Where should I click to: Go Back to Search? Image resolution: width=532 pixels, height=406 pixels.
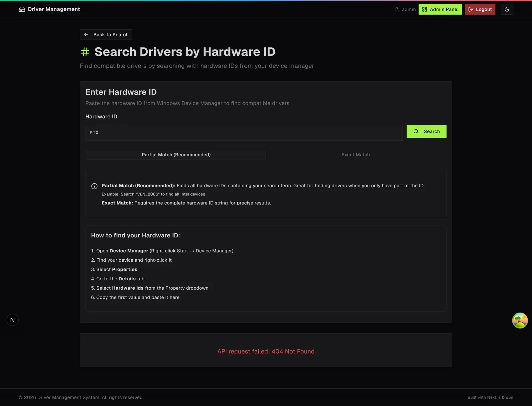[x=106, y=35]
